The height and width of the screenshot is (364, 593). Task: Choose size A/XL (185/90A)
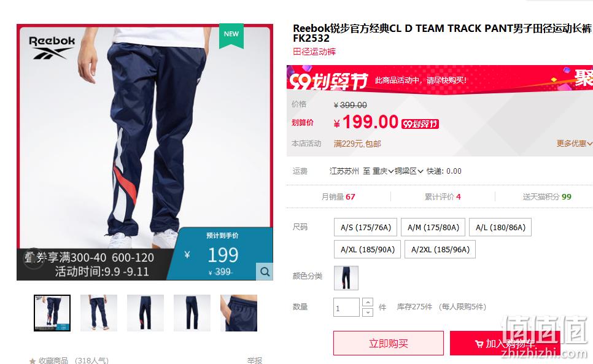point(367,249)
